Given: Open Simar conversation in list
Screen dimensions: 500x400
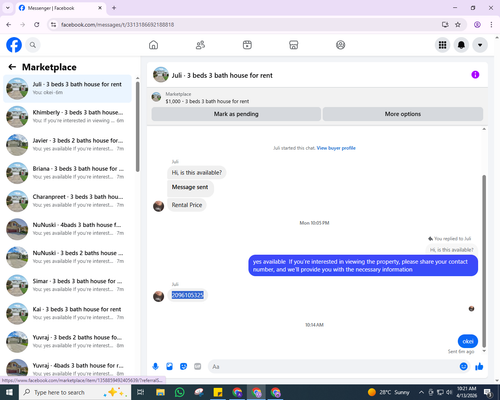Looking at the screenshot, I should click(x=67, y=285).
